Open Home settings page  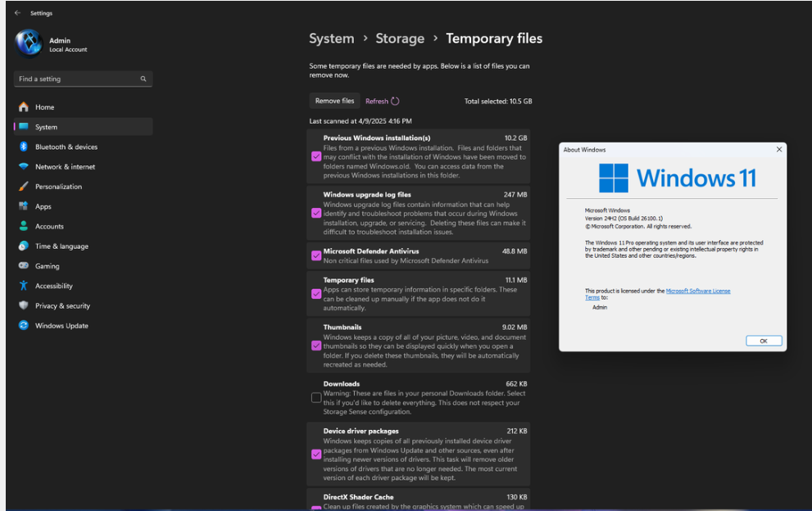84,106
